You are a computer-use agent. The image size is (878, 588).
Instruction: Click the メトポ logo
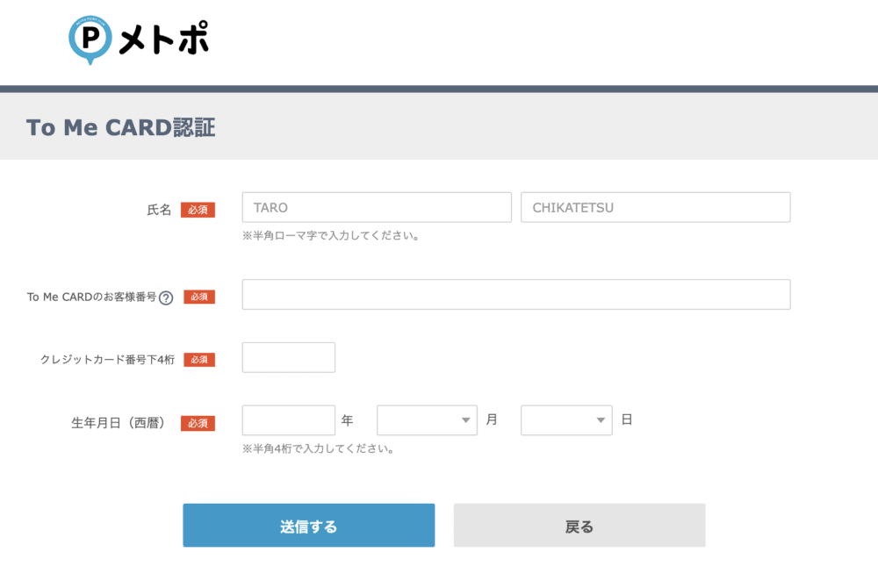coord(139,39)
